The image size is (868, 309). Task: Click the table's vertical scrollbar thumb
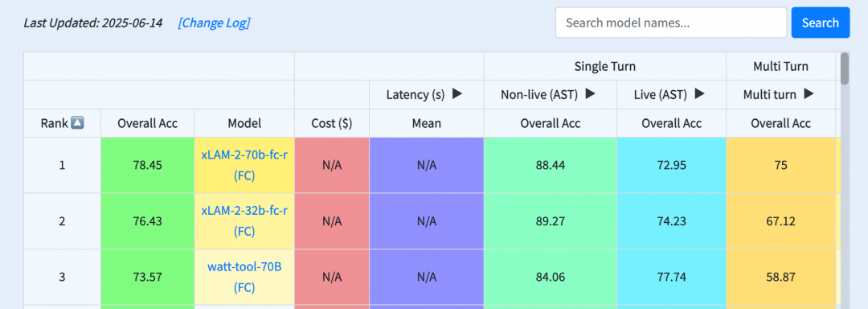[844, 68]
